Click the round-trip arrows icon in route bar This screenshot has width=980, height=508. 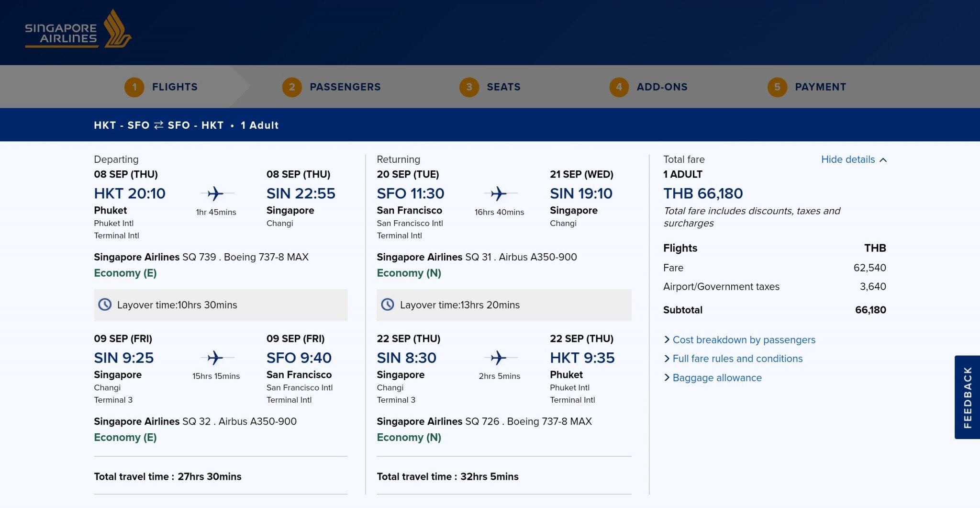(x=158, y=125)
